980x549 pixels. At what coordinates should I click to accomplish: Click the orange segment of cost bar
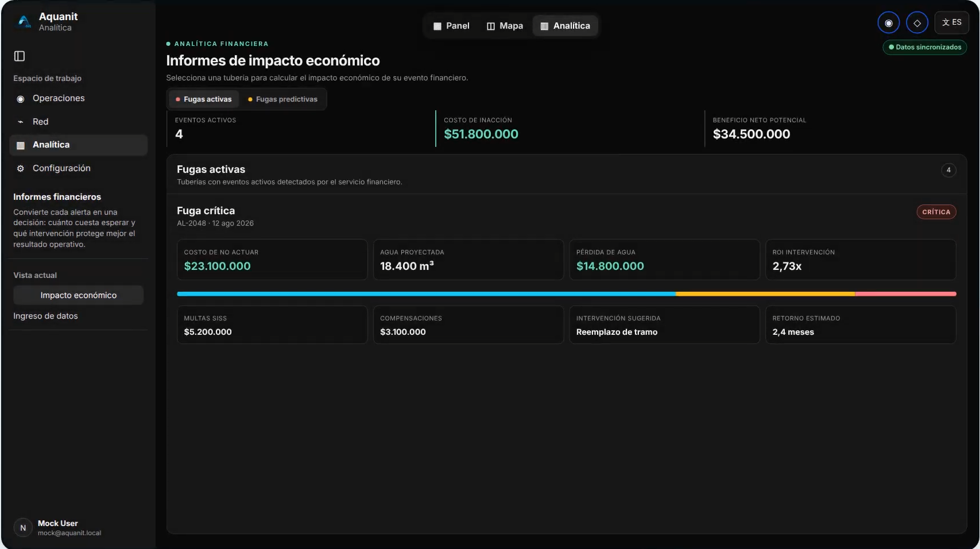765,294
